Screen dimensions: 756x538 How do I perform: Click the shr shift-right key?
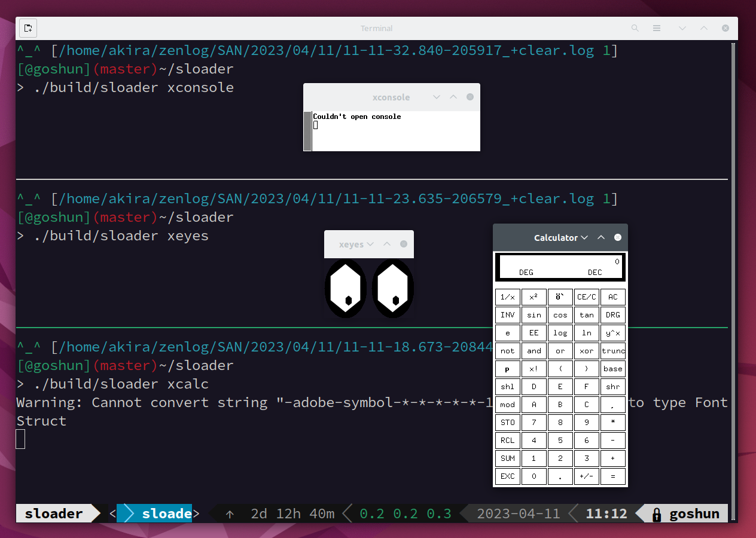(x=613, y=387)
